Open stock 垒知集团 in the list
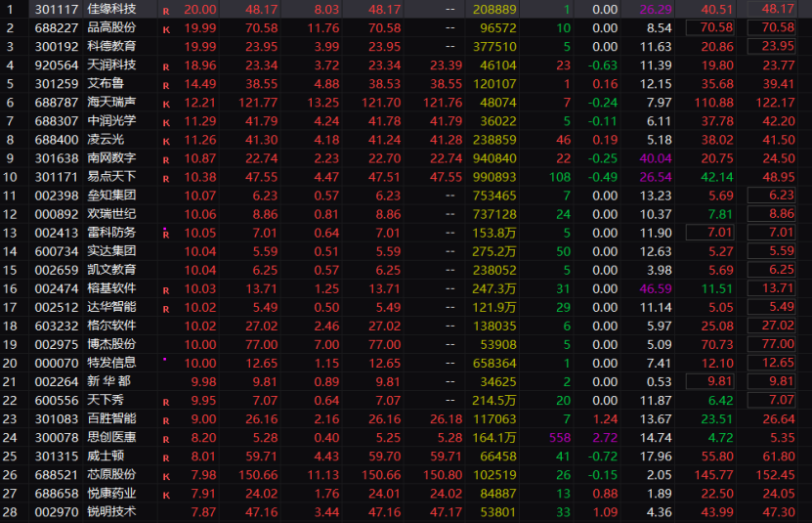 112,196
